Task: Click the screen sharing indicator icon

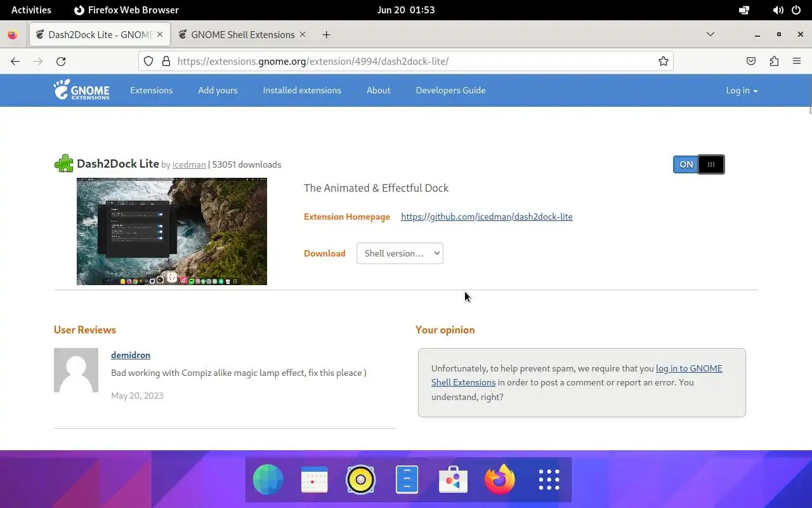Action: [x=744, y=10]
